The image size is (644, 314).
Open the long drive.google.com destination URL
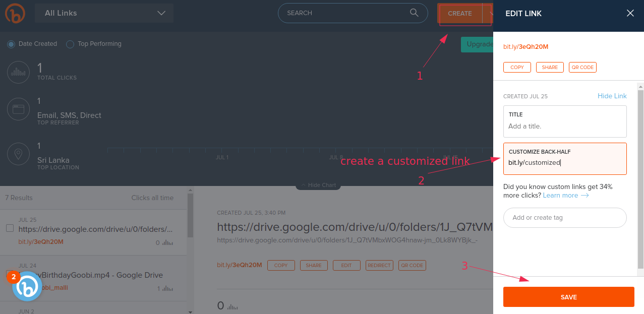[347, 240]
